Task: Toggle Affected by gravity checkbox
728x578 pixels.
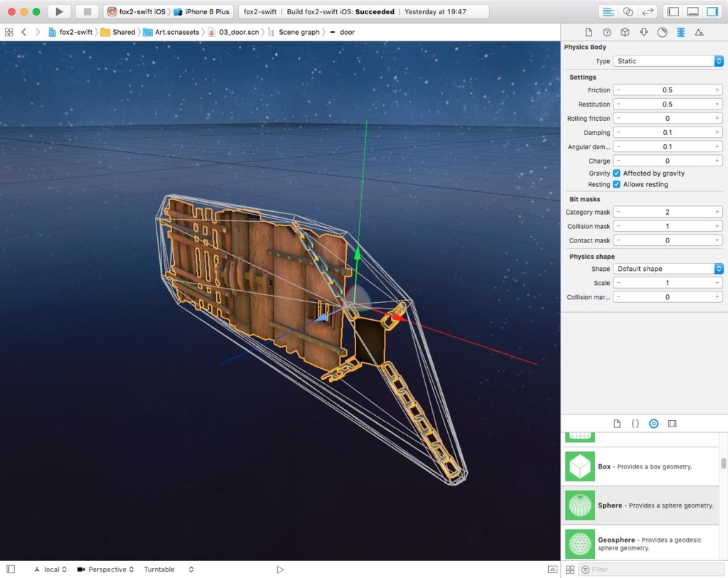Action: pos(616,173)
